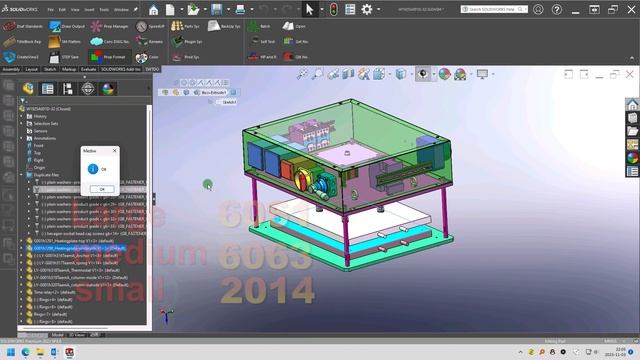Create a new document via New icon
This screenshot has height=360, width=640.
coord(170,9)
